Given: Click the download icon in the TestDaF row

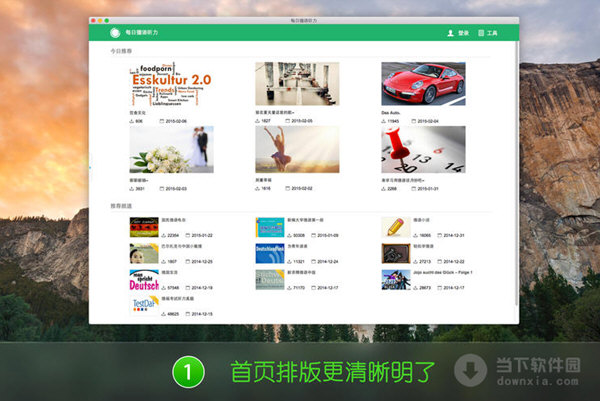Looking at the screenshot, I should (164, 314).
